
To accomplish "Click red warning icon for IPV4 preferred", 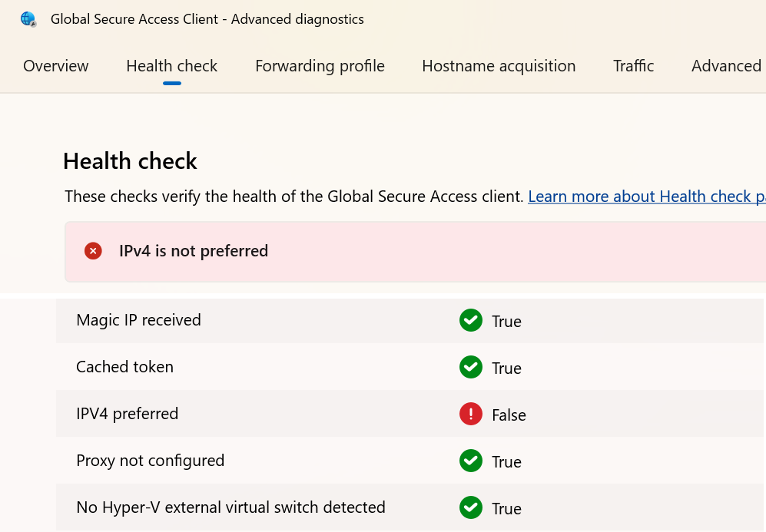I will click(x=470, y=415).
